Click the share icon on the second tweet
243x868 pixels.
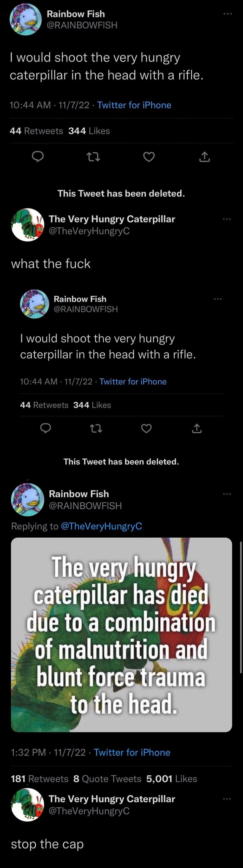[x=197, y=429]
